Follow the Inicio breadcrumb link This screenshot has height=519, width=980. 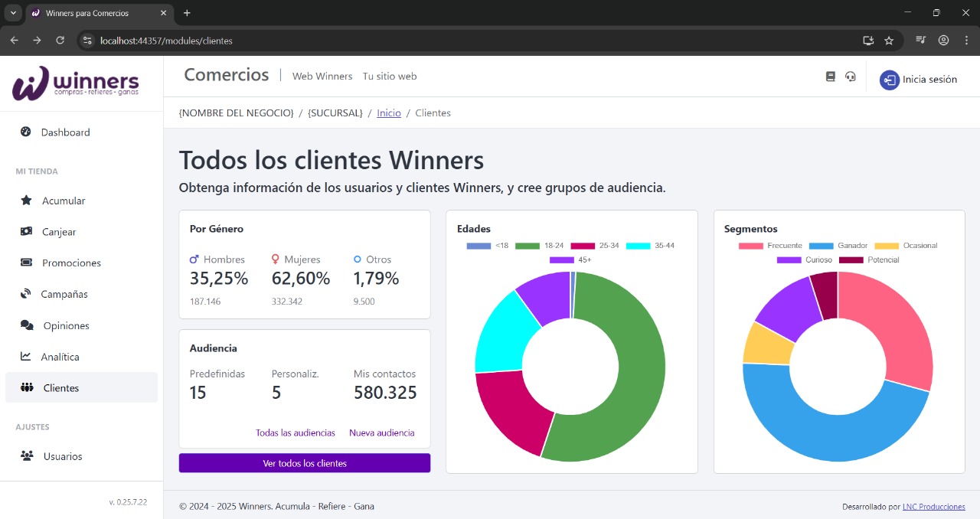388,113
